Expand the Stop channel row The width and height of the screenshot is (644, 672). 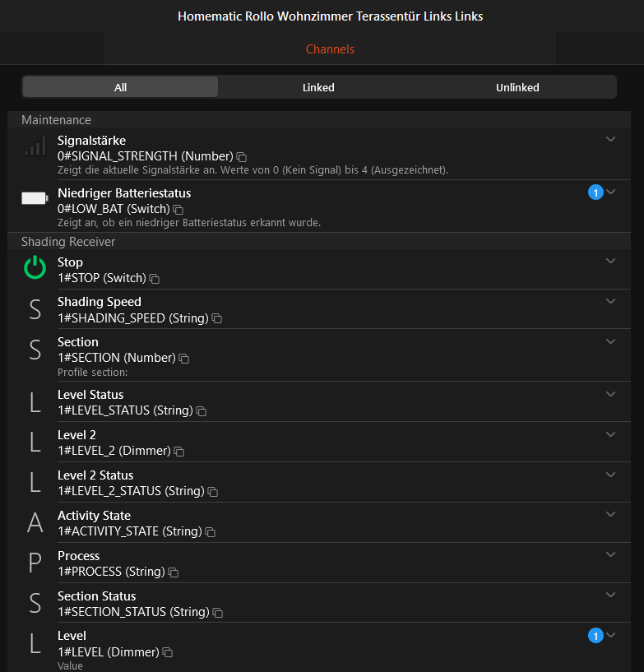tap(610, 262)
